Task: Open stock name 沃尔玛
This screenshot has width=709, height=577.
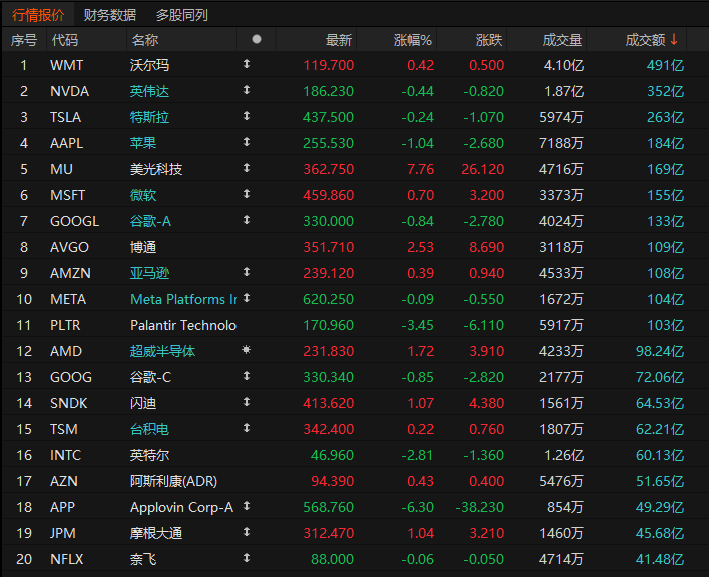Action: (x=149, y=65)
